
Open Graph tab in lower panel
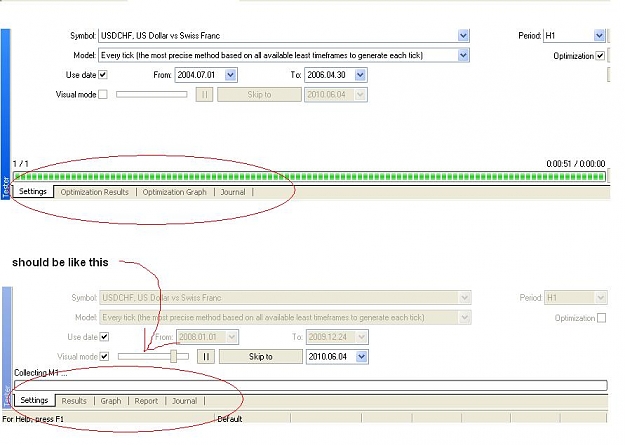point(111,401)
